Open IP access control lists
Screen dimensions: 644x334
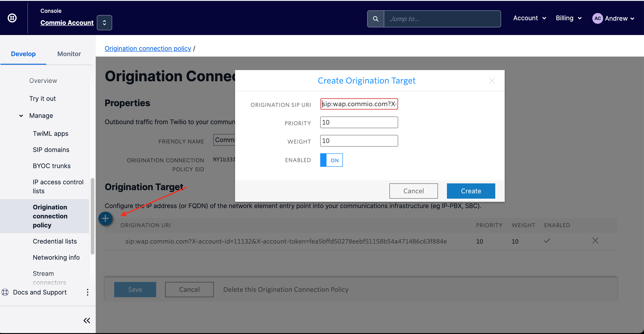pos(58,186)
